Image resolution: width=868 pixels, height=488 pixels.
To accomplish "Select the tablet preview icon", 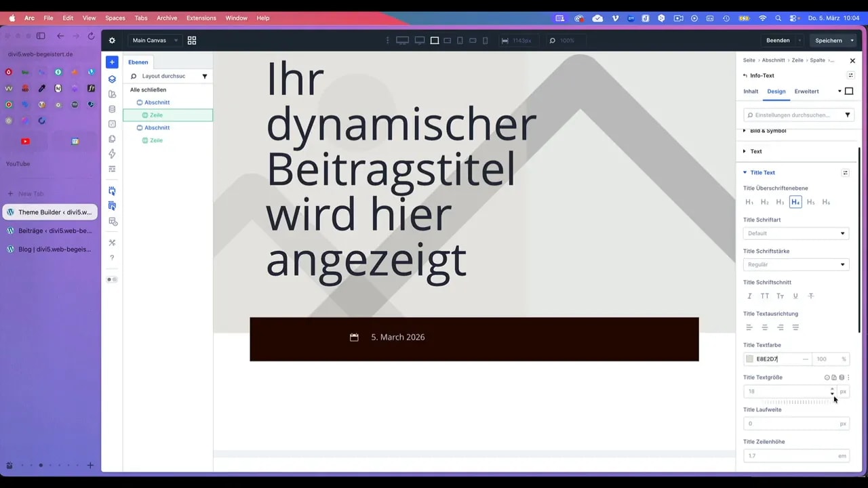I will pyautogui.click(x=460, y=41).
